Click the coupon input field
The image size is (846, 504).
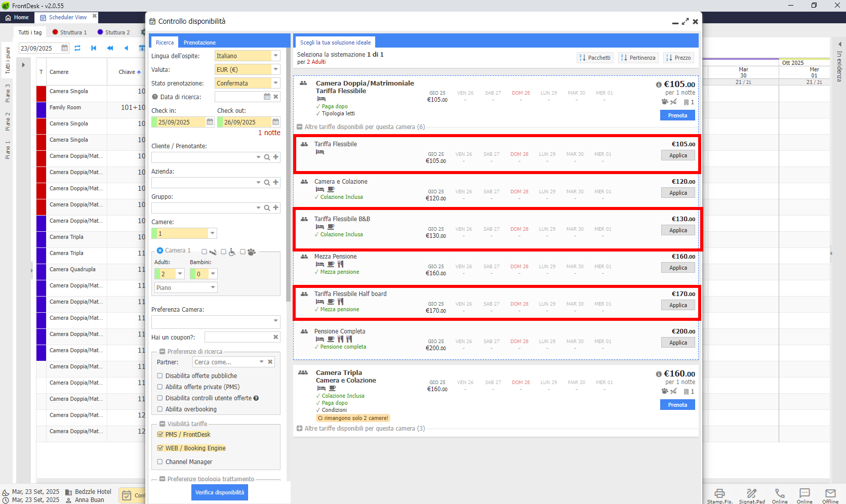tap(238, 337)
